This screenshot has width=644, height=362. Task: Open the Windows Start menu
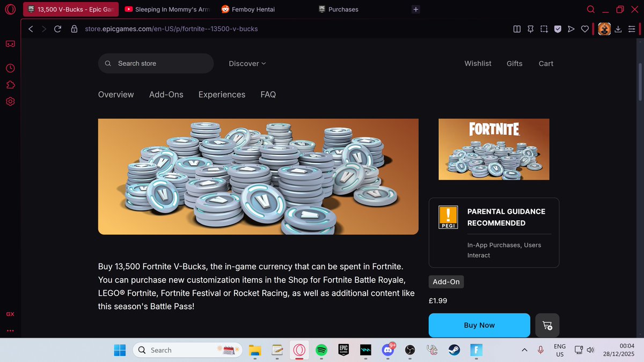pyautogui.click(x=120, y=350)
